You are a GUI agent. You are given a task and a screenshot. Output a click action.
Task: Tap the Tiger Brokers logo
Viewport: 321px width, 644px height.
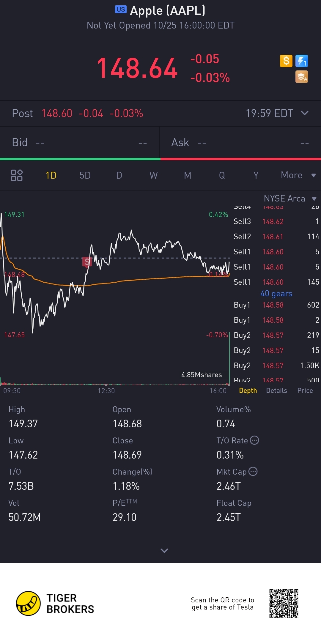point(55,603)
